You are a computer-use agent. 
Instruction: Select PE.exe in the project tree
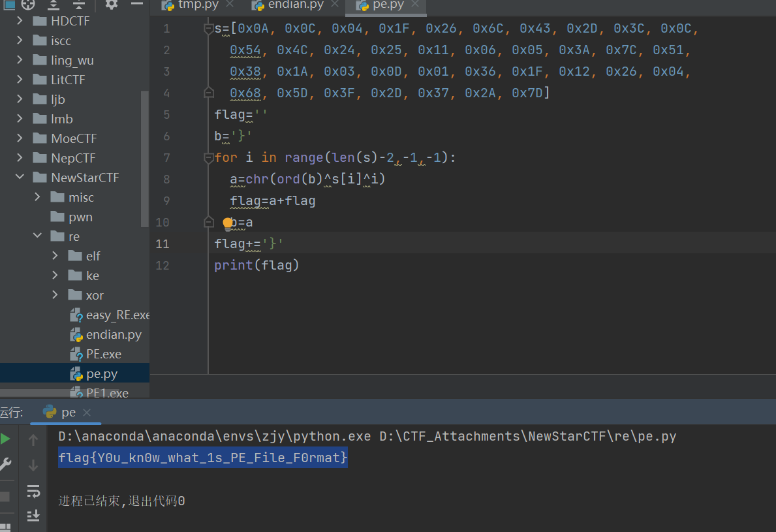pyautogui.click(x=103, y=354)
